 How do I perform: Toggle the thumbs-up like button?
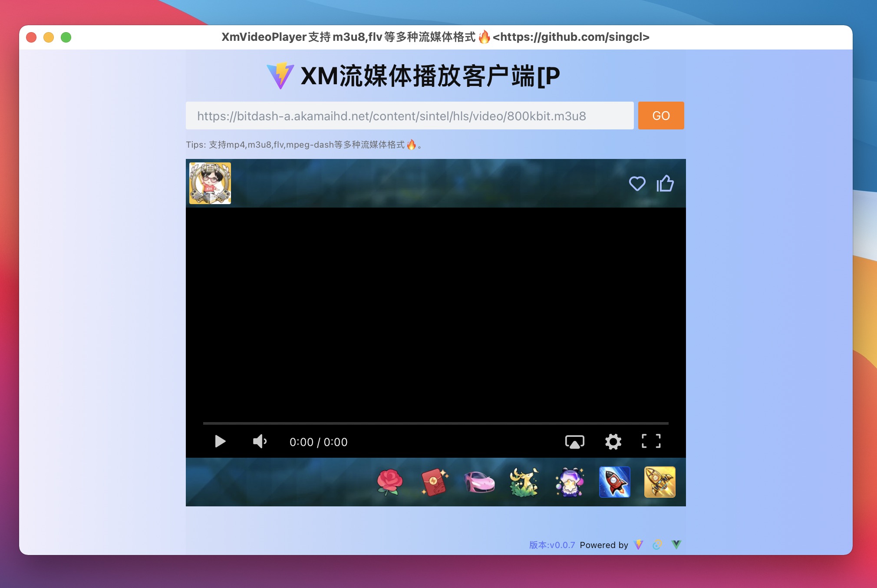[664, 184]
